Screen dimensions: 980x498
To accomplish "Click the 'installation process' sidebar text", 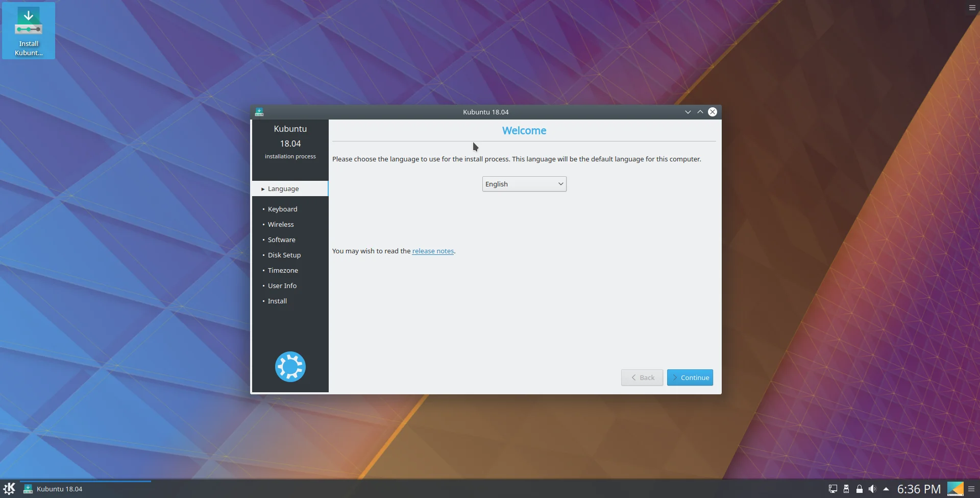I will 290,156.
